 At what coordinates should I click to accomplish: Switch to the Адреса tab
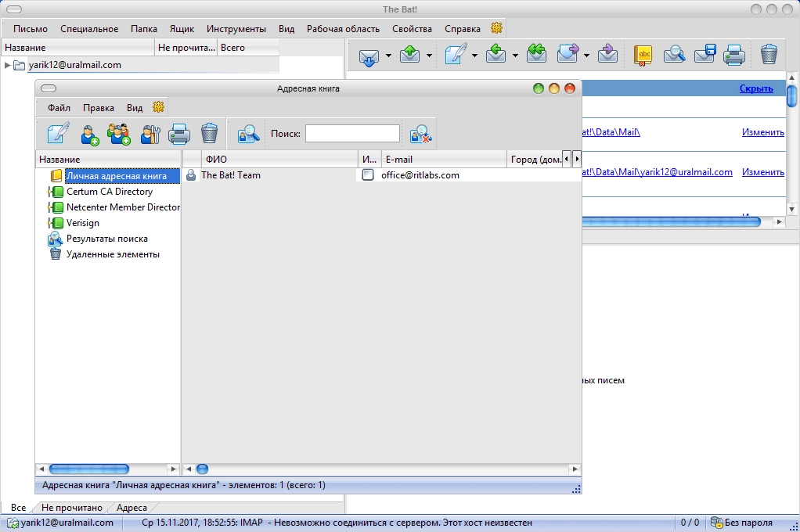(132, 508)
